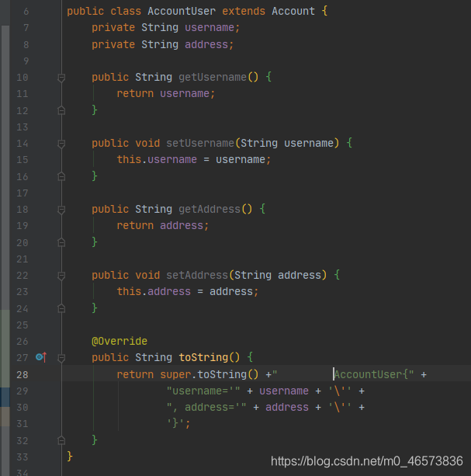The image size is (471, 476).
Task: Click line number 6 in the gutter
Action: pyautogui.click(x=26, y=12)
